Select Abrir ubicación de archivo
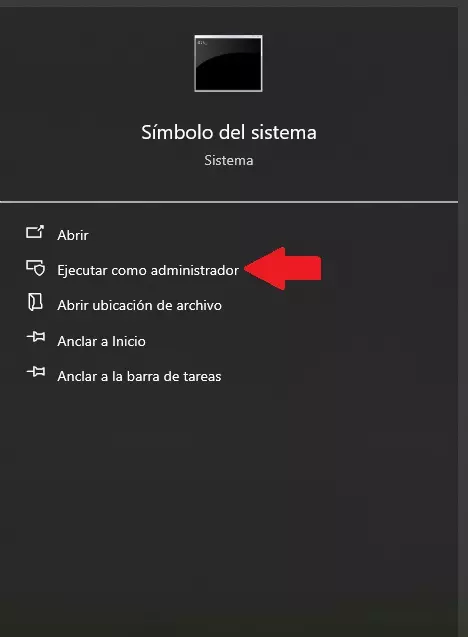 pyautogui.click(x=139, y=305)
